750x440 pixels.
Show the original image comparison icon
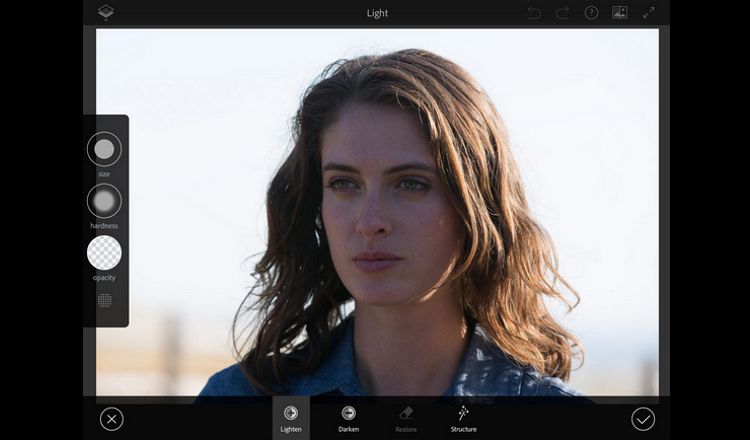tap(620, 12)
